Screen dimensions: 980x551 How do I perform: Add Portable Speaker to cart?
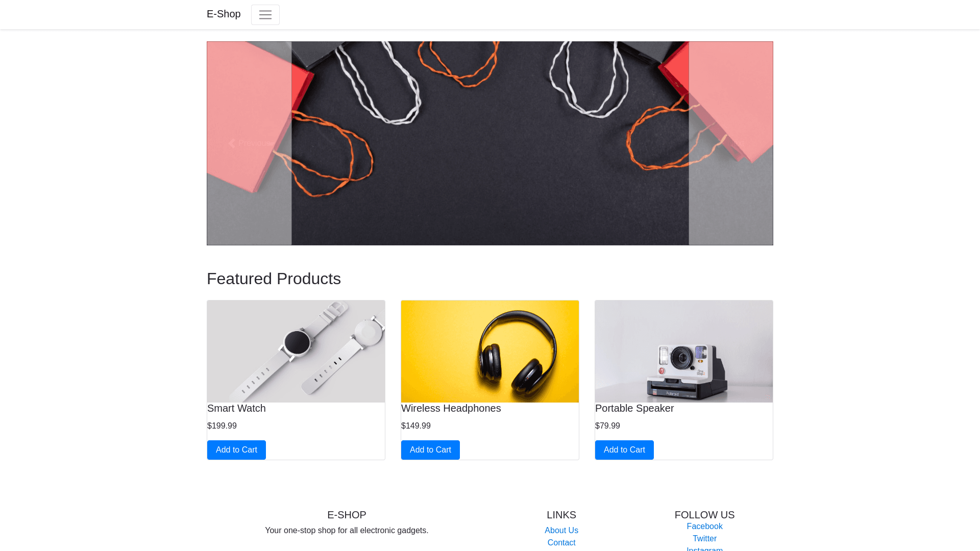[x=624, y=450]
